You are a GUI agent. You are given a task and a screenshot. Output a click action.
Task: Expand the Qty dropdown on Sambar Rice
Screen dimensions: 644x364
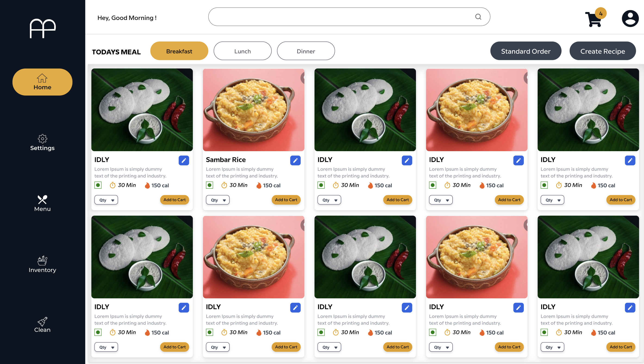tap(218, 200)
